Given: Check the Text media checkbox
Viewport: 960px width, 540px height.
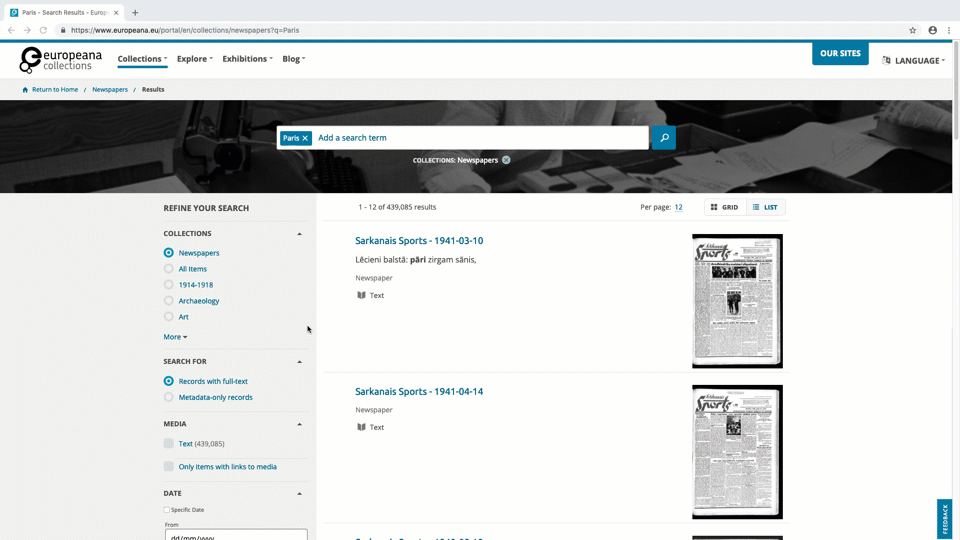Looking at the screenshot, I should click(x=168, y=443).
